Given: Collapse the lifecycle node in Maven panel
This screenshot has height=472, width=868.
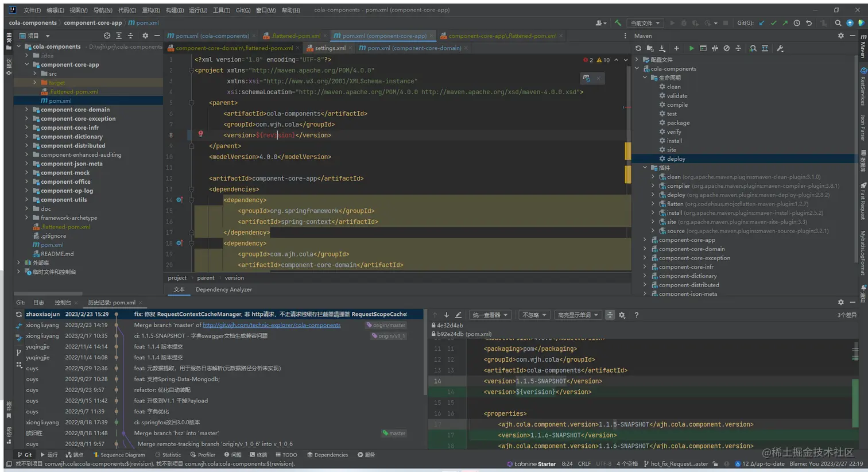Looking at the screenshot, I should point(645,78).
